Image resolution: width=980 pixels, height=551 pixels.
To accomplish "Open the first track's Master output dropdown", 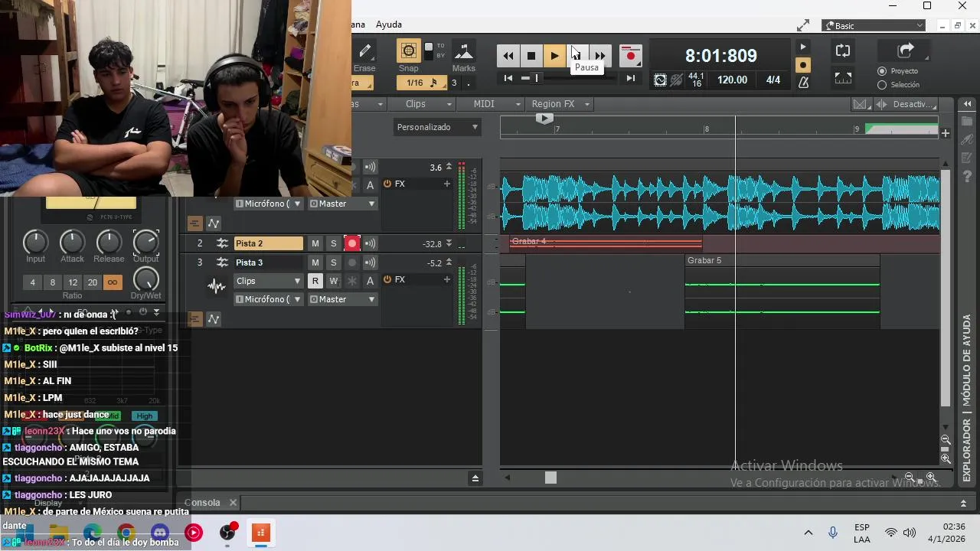I will 342,204.
